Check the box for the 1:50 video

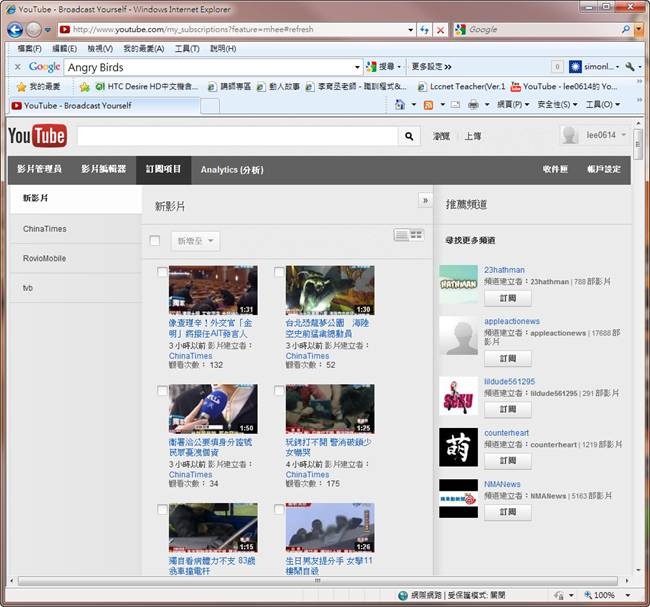pos(162,391)
